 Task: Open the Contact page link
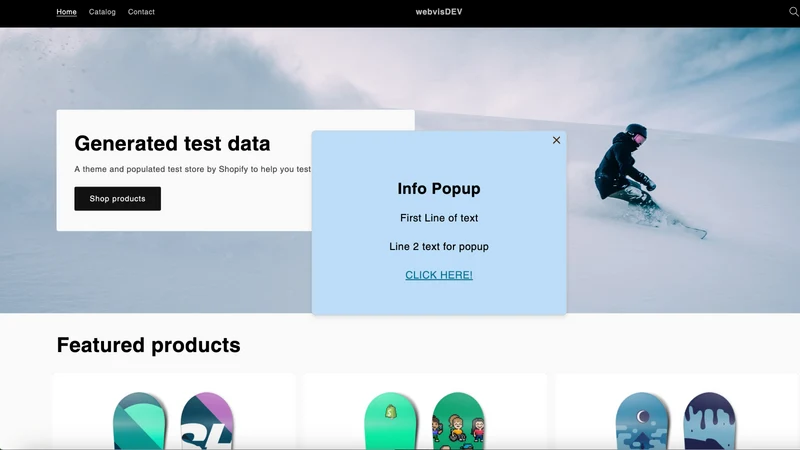coord(141,12)
